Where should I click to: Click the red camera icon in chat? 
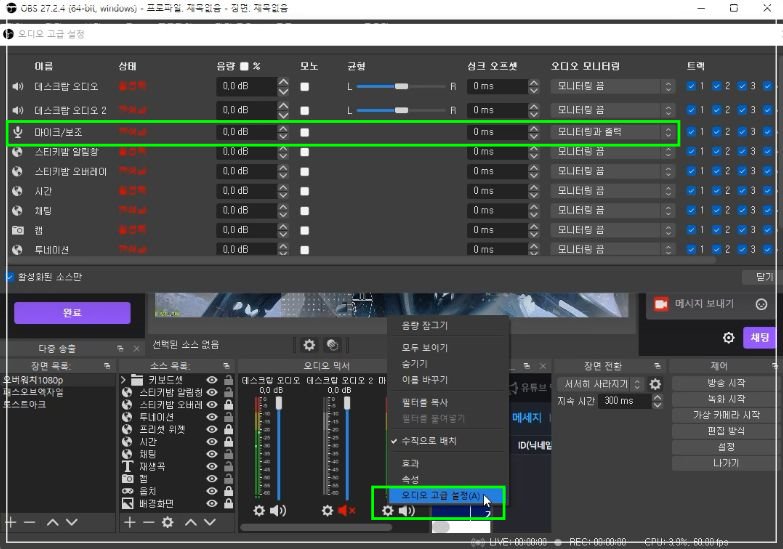point(661,304)
